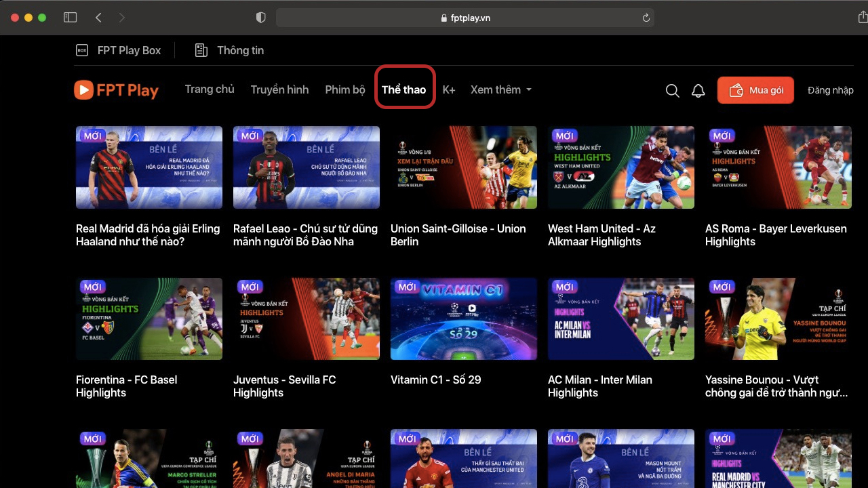Screen dimensions: 868x488
Task: Click the FPT Play logo
Action: pos(116,89)
